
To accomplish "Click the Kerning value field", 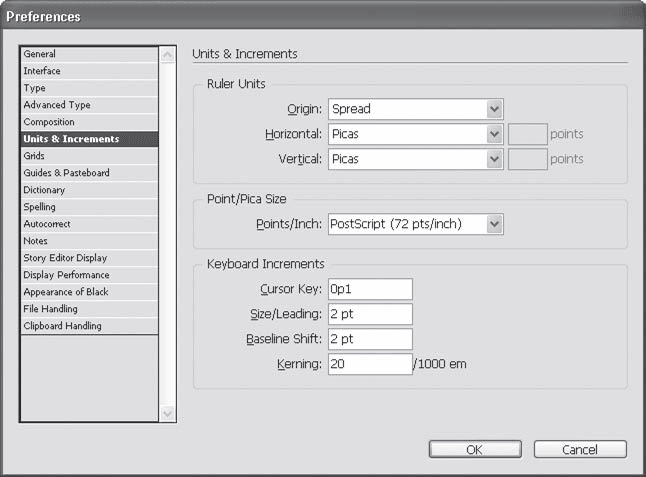I will coord(369,364).
